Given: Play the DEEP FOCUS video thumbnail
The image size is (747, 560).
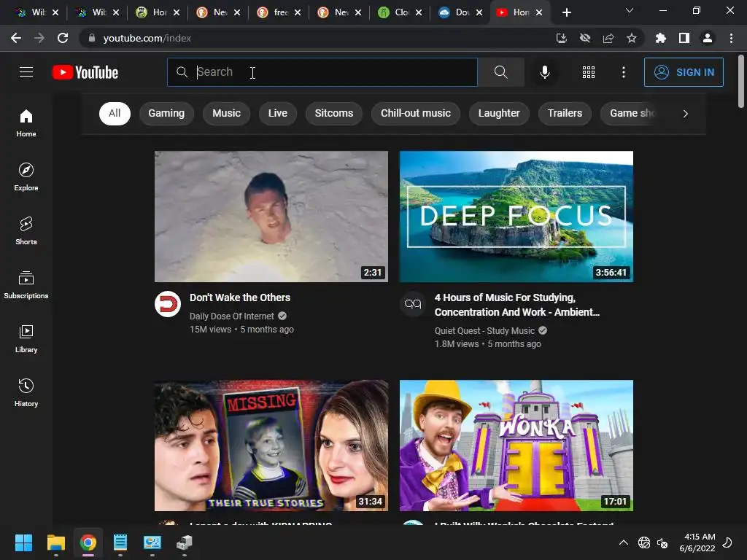Looking at the screenshot, I should click(516, 217).
